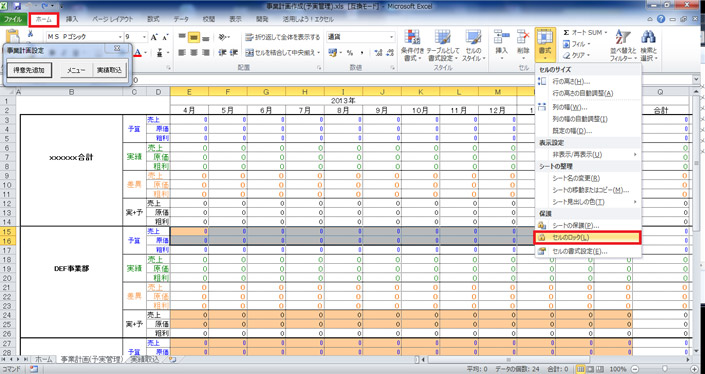
Task: Switch to page layout view in the status bar
Action: tap(589, 369)
